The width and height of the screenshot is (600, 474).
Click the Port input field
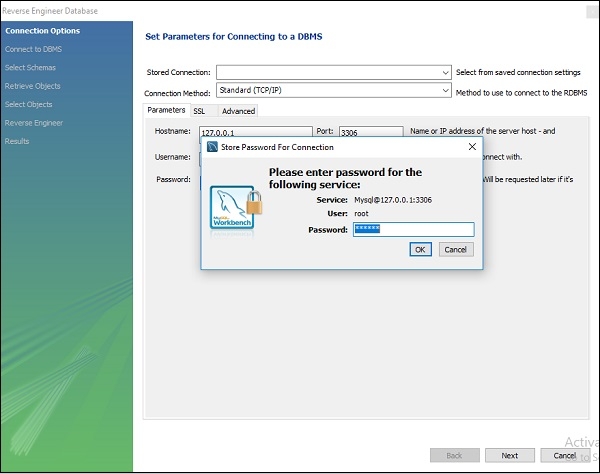371,132
